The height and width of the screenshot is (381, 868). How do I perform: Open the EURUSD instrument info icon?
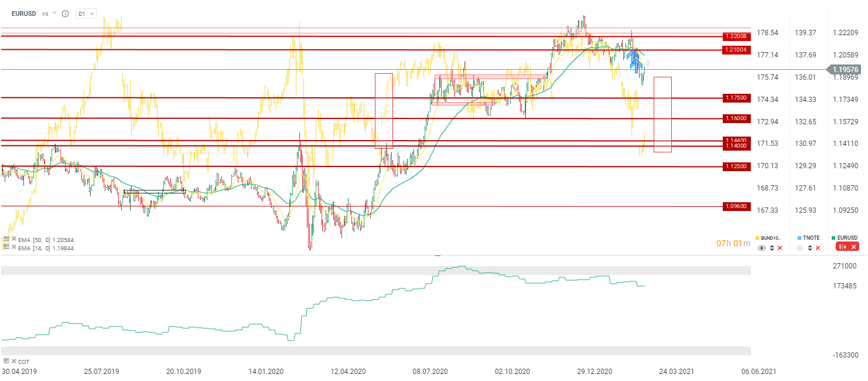(65, 13)
